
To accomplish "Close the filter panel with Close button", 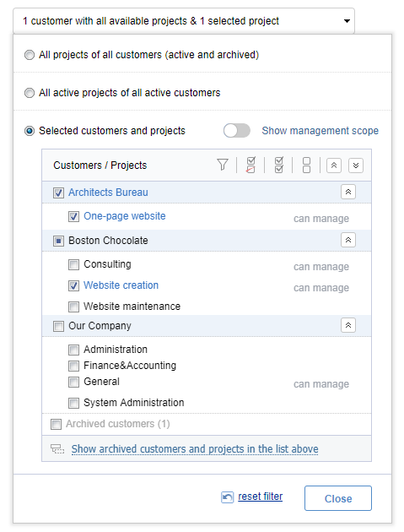I will pos(338,498).
